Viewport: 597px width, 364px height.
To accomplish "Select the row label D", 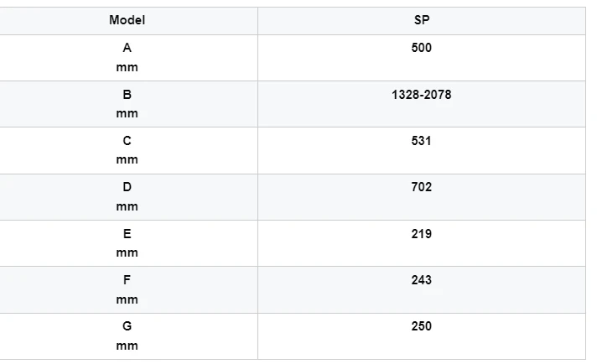I will pyautogui.click(x=127, y=187).
